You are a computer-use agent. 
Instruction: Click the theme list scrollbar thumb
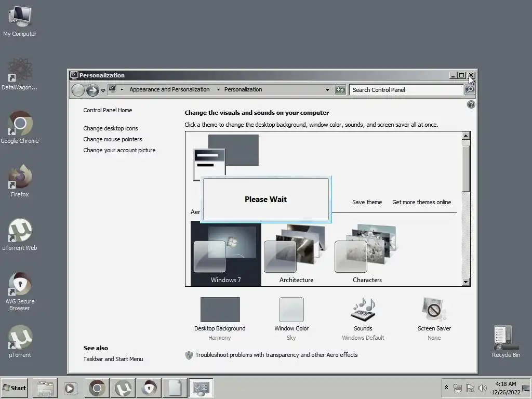466,169
